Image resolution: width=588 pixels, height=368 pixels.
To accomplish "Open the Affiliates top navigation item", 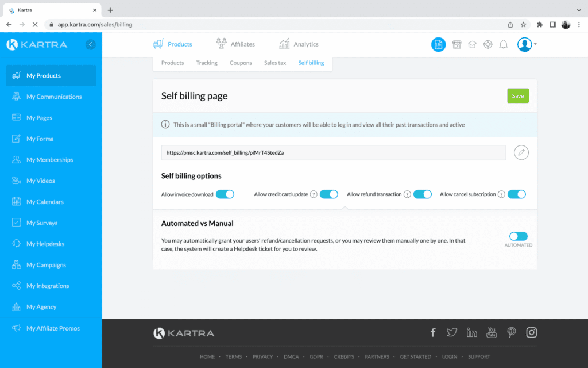I will coord(235,44).
